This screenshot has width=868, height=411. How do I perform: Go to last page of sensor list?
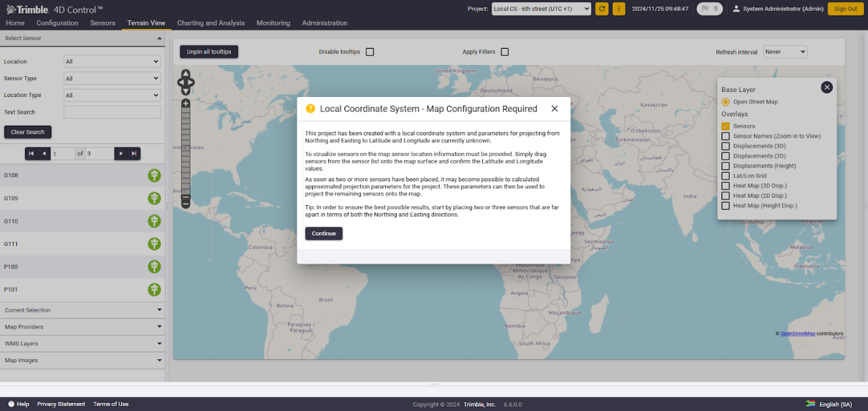coord(134,154)
